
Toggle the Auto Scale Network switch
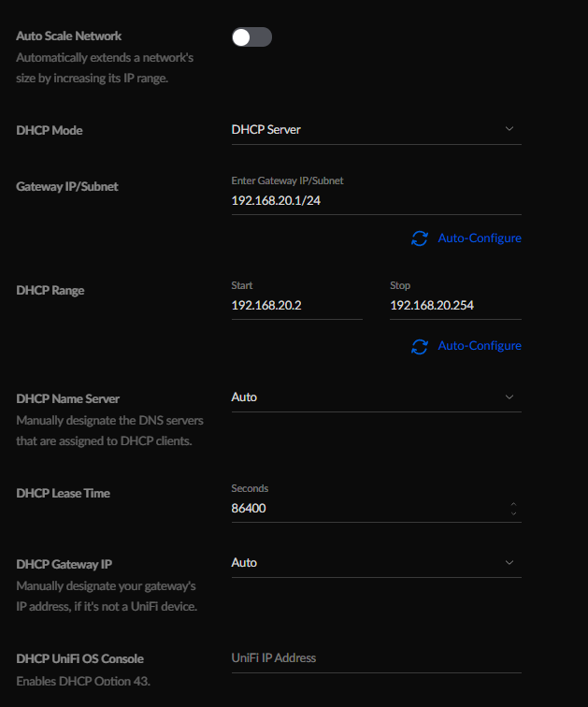(251, 37)
